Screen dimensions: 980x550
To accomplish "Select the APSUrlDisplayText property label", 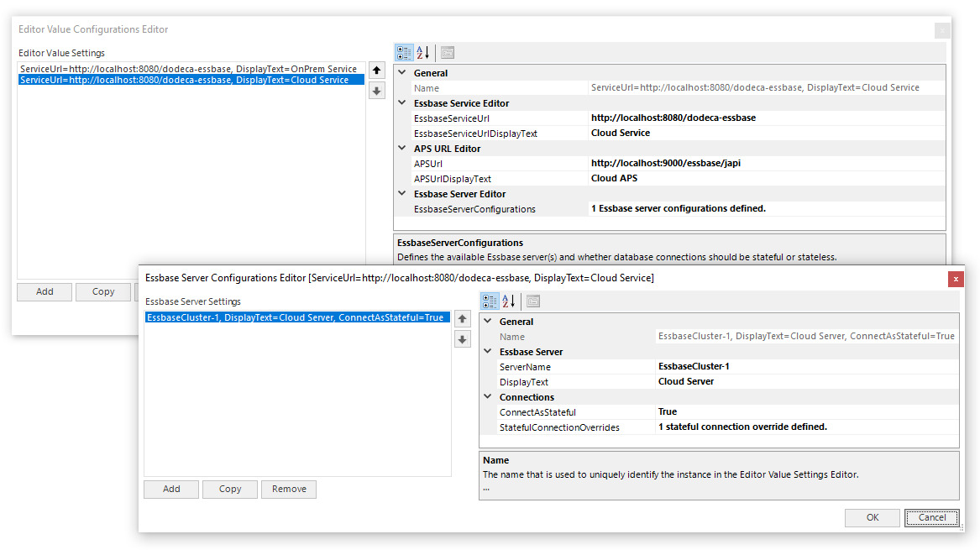I will coord(452,179).
